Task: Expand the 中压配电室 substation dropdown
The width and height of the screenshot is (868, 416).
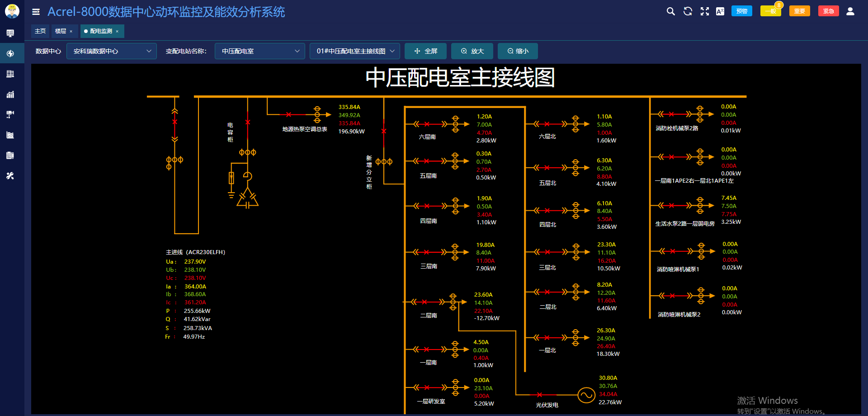Action: coord(260,51)
